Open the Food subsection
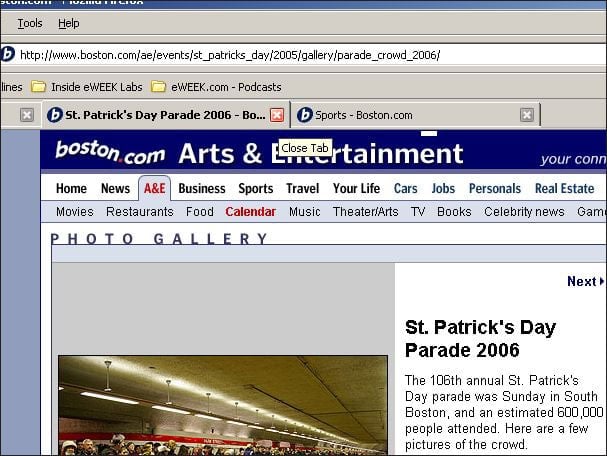607x456 pixels. [x=200, y=212]
